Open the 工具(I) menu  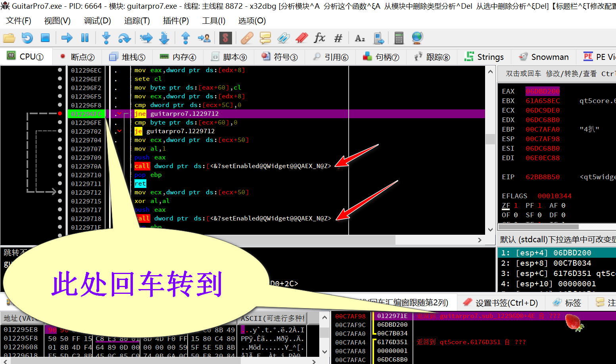[214, 21]
